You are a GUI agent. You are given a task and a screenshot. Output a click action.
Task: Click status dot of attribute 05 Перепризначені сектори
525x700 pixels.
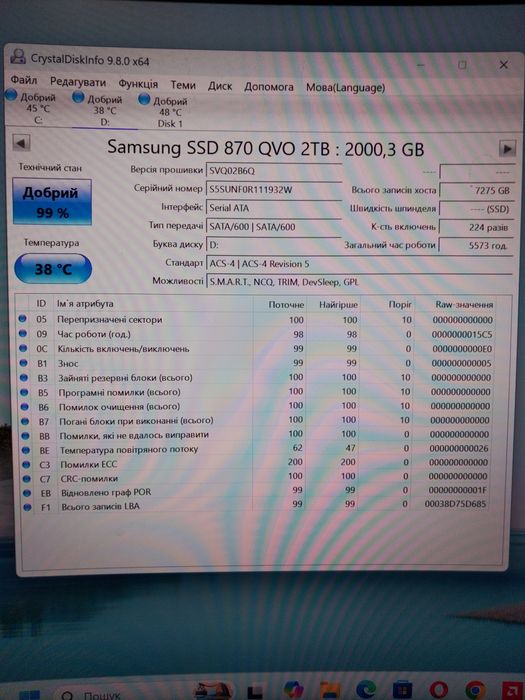coord(22,319)
